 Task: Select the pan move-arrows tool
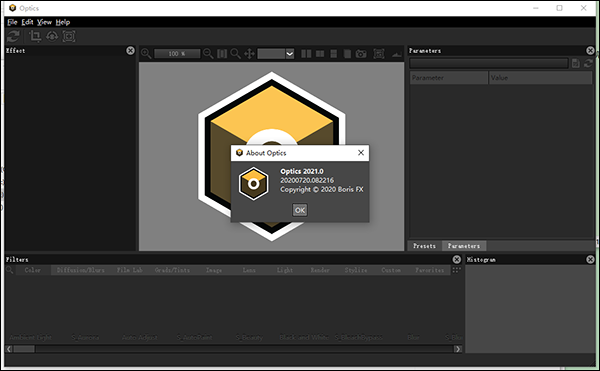(x=249, y=54)
